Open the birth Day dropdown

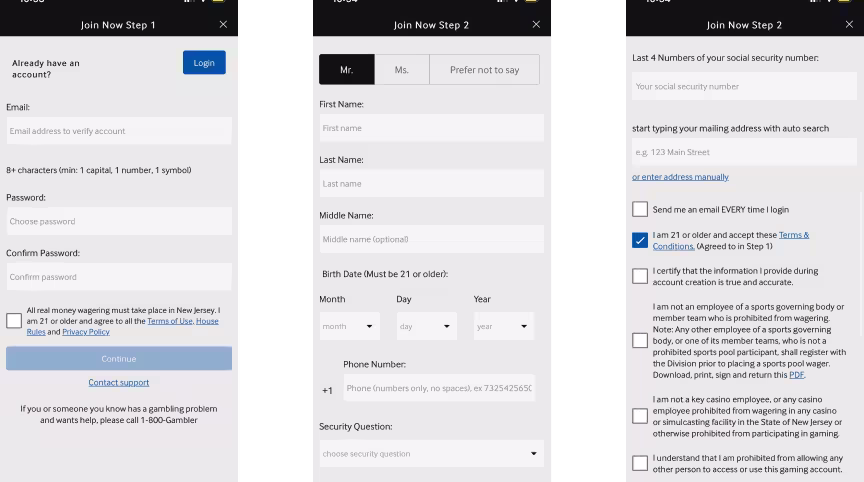click(x=426, y=326)
